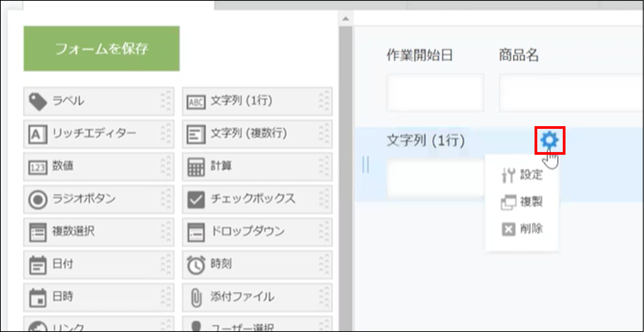Image resolution: width=644 pixels, height=332 pixels.
Task: Click the 作業開始日 field label
Action: 420,55
